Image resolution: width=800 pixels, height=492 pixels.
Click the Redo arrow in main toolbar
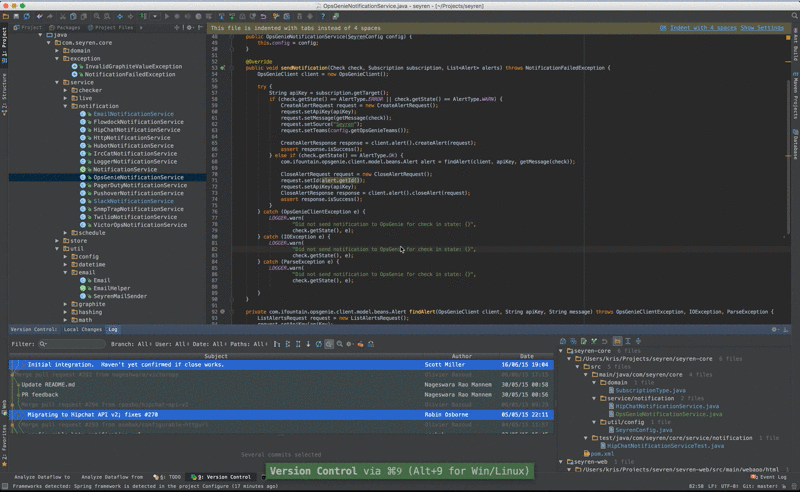49,16
